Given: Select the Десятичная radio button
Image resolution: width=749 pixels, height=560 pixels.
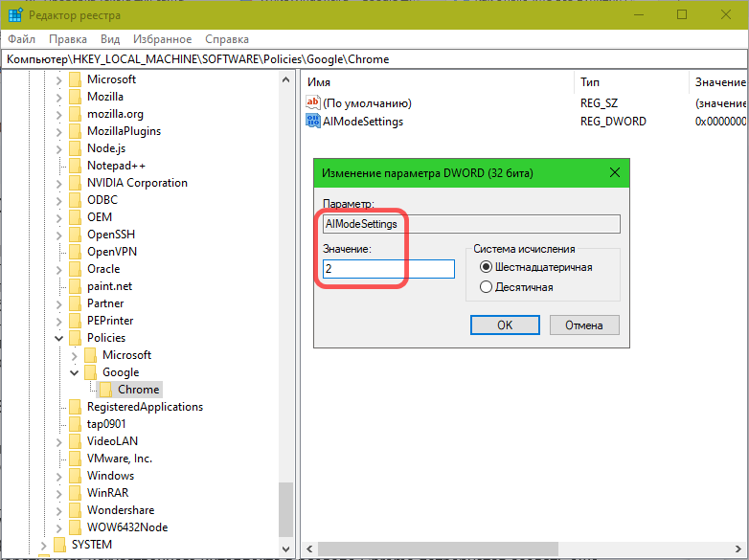Looking at the screenshot, I should pyautogui.click(x=486, y=287).
